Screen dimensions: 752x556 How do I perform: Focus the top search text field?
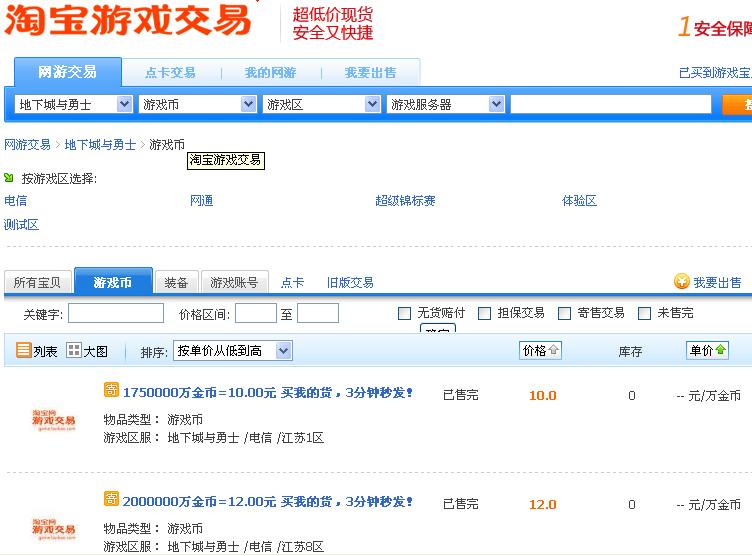click(611, 104)
